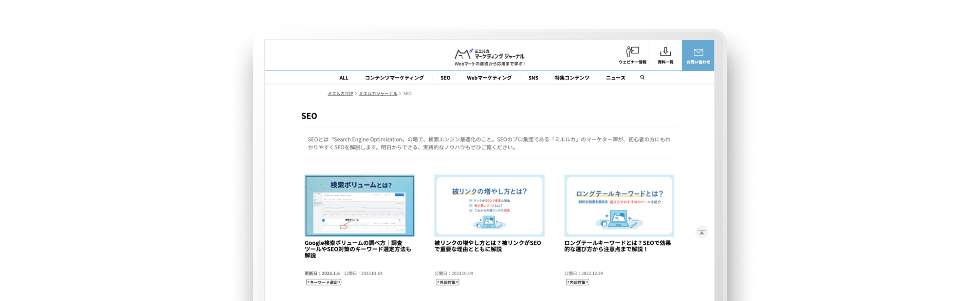
Task: Open the 特集コンテンツ menu item
Action: pos(571,78)
